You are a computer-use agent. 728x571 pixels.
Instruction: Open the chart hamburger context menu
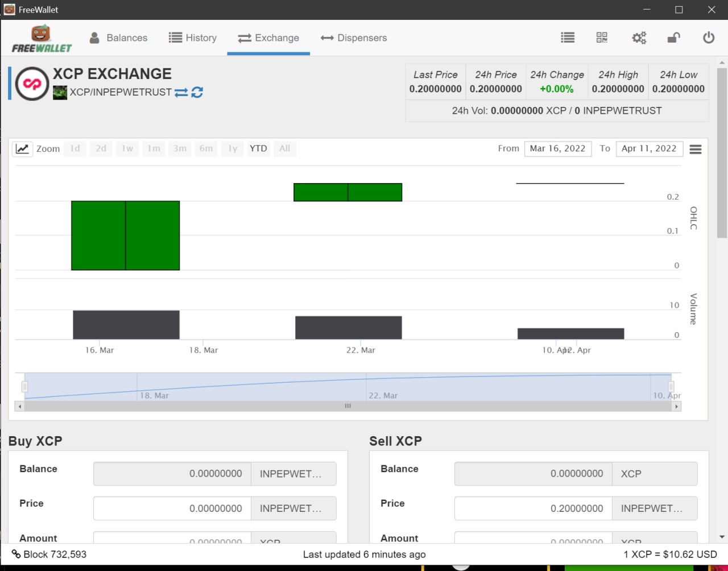click(x=695, y=149)
